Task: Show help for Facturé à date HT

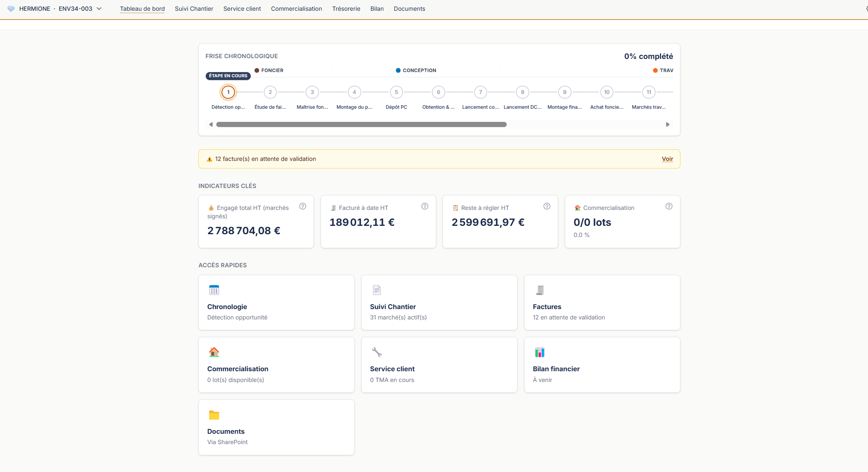Action: (425, 206)
